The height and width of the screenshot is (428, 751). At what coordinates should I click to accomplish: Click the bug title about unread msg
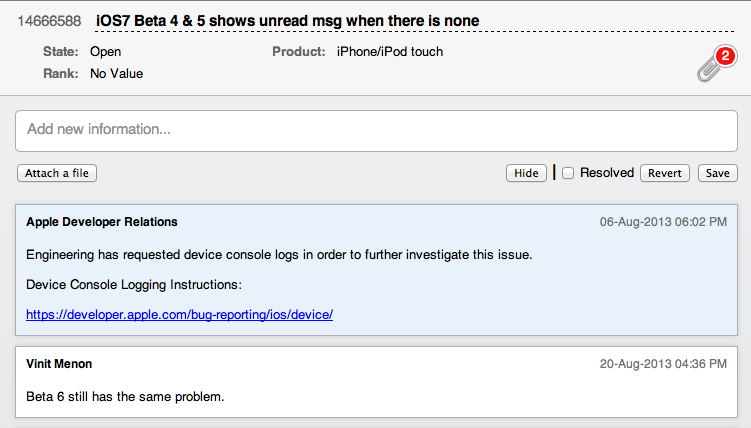[x=287, y=20]
